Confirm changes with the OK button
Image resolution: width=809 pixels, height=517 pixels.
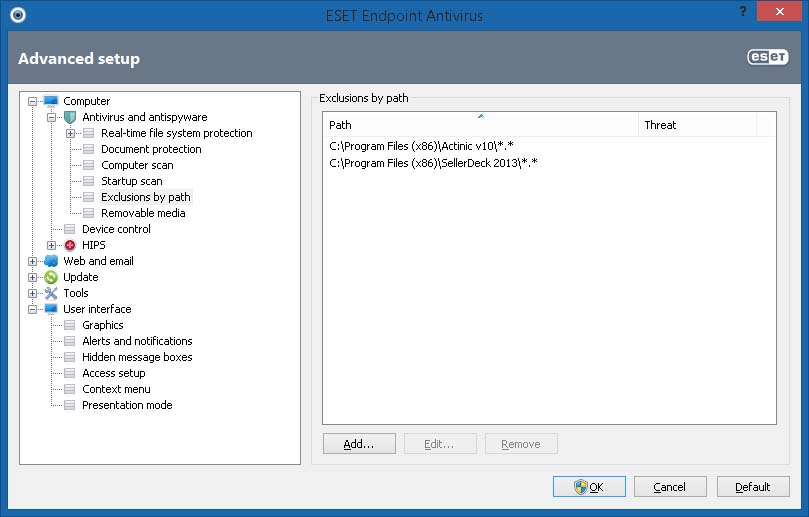(589, 487)
